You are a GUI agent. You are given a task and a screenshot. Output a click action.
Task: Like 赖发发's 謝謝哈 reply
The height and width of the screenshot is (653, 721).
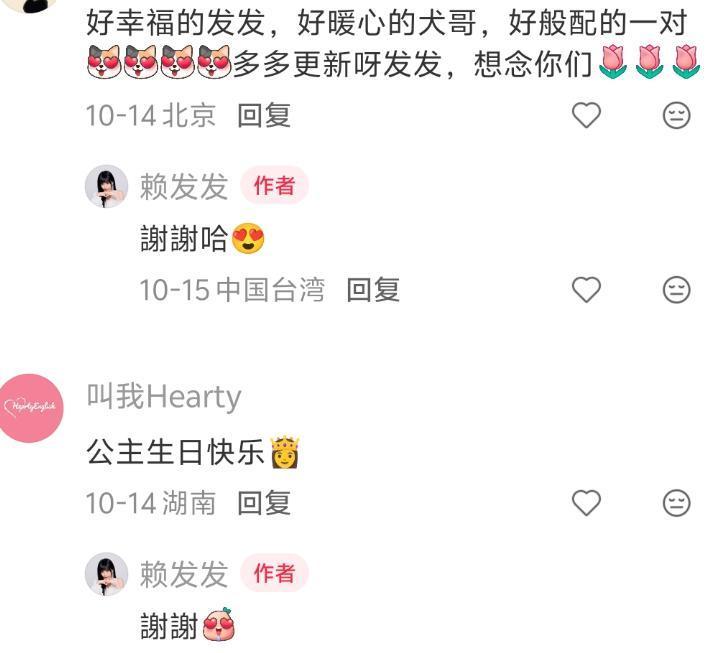coord(586,290)
